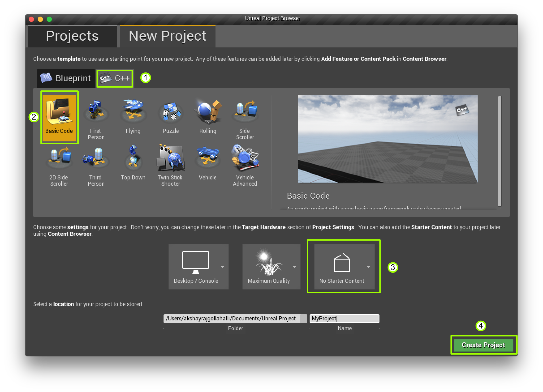
Task: Switch to the Projects tab
Action: [72, 36]
